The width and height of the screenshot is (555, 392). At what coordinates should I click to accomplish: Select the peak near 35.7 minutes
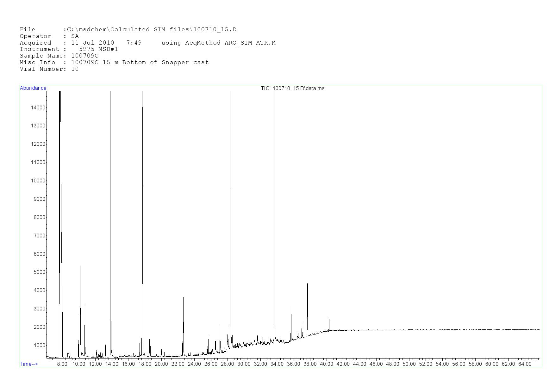tap(291, 307)
